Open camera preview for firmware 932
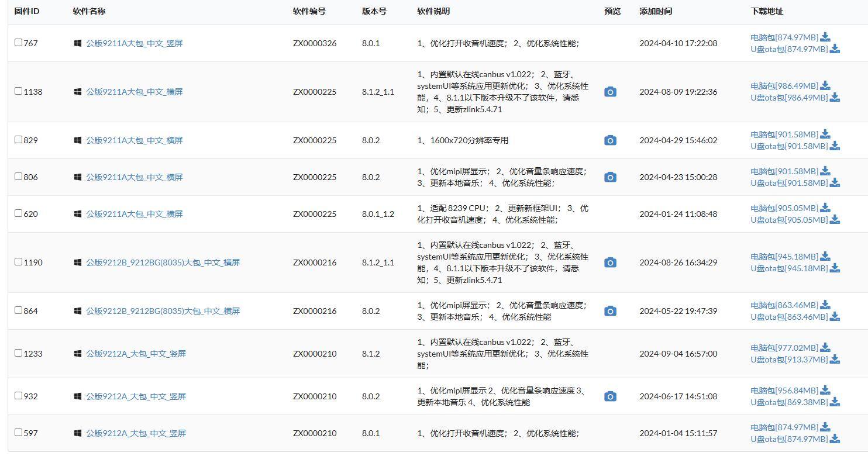This screenshot has height=456, width=868. coord(610,396)
